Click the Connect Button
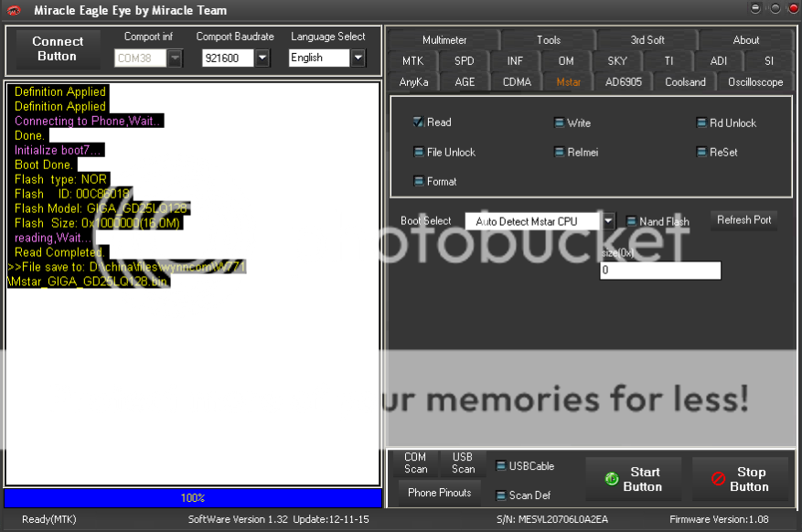802x532 pixels. coord(58,49)
